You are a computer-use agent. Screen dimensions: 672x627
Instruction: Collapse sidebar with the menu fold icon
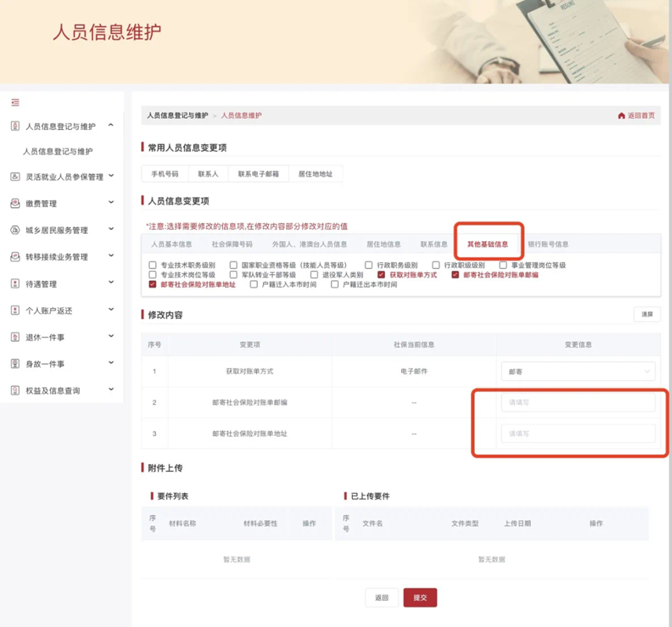(15, 102)
